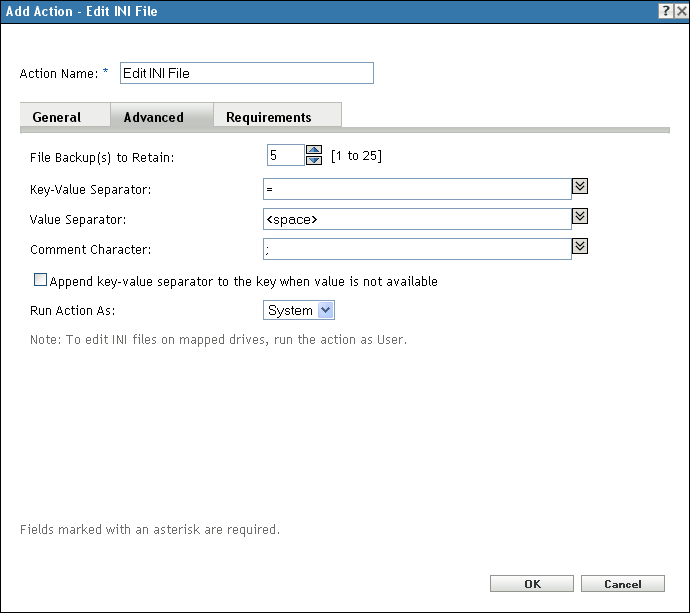Expand the Comment Character dropdown
The height and width of the screenshot is (613, 690).
[x=580, y=246]
